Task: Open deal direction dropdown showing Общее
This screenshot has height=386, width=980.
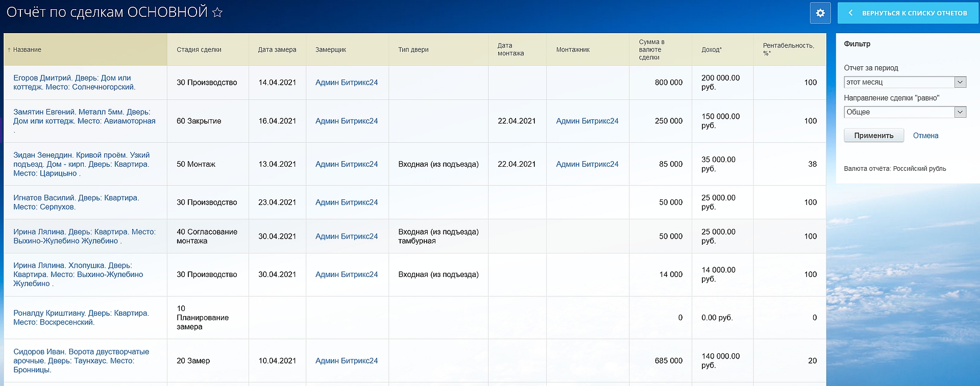Action: tap(960, 112)
